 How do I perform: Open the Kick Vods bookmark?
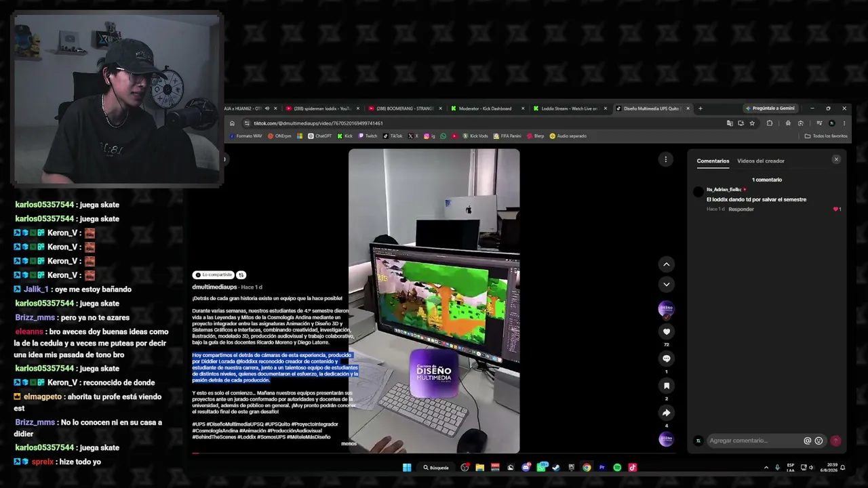pyautogui.click(x=475, y=136)
